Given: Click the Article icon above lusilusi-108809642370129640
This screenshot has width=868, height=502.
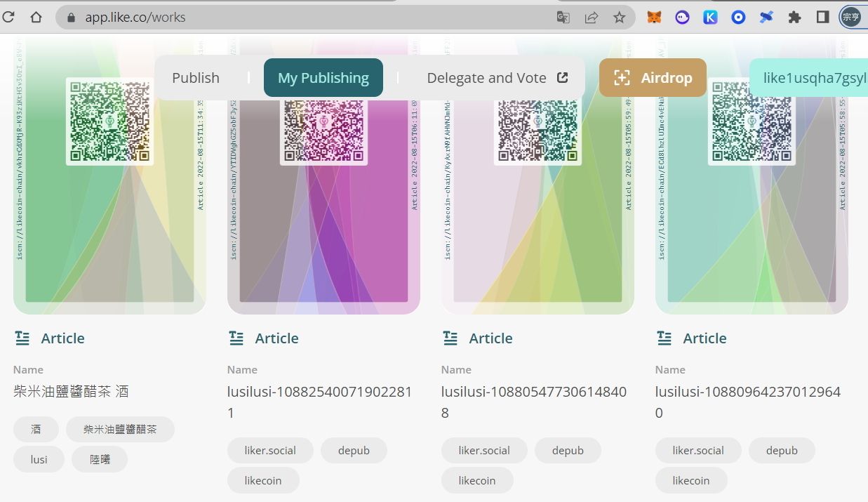Looking at the screenshot, I should pos(665,338).
